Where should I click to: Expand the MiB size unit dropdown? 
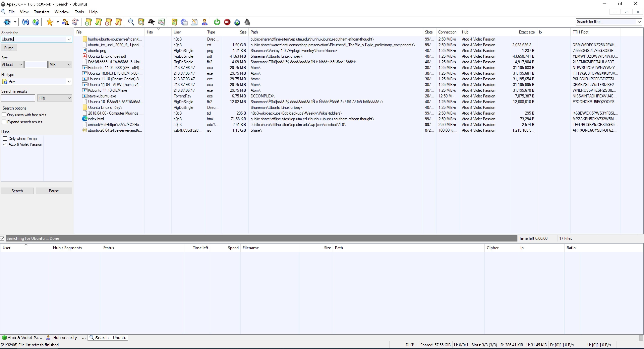(60, 65)
